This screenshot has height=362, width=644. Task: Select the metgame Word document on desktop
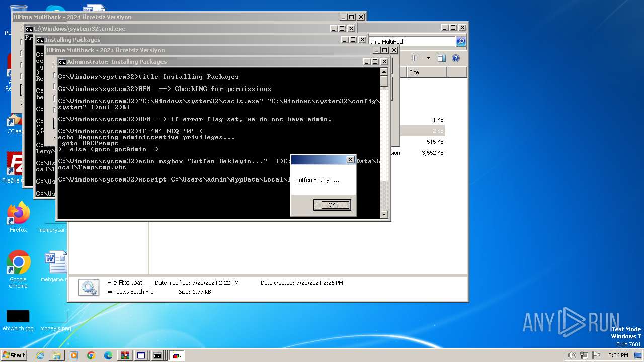coord(55,266)
